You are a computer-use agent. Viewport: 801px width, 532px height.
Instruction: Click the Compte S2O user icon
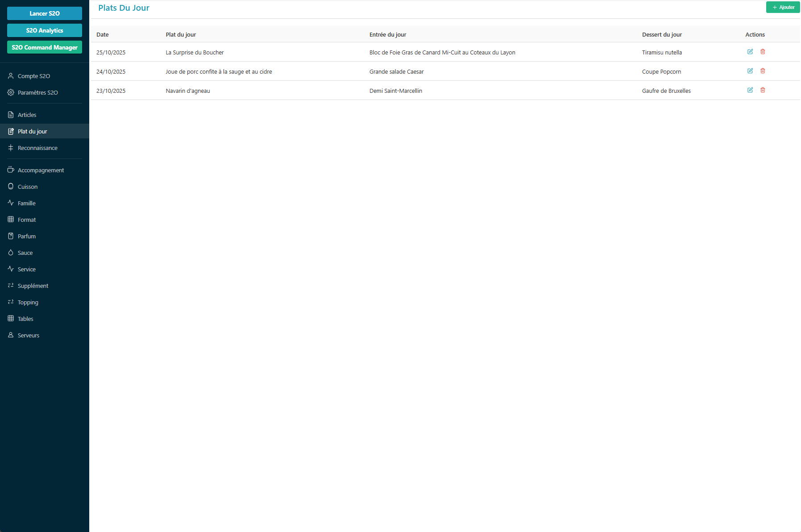pos(11,76)
